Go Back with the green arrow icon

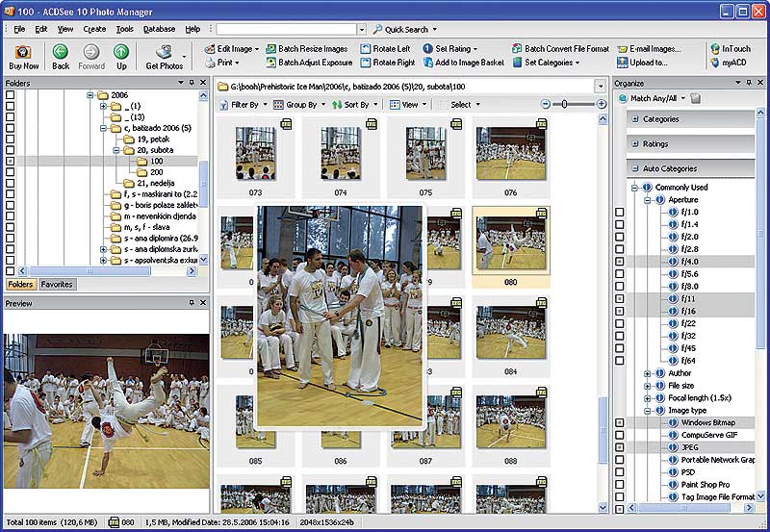[61, 52]
